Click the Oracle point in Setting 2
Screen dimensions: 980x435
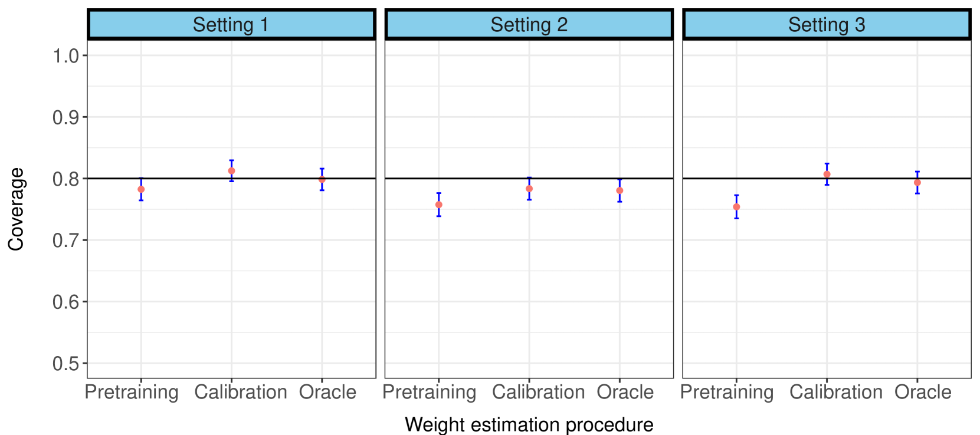tap(620, 190)
